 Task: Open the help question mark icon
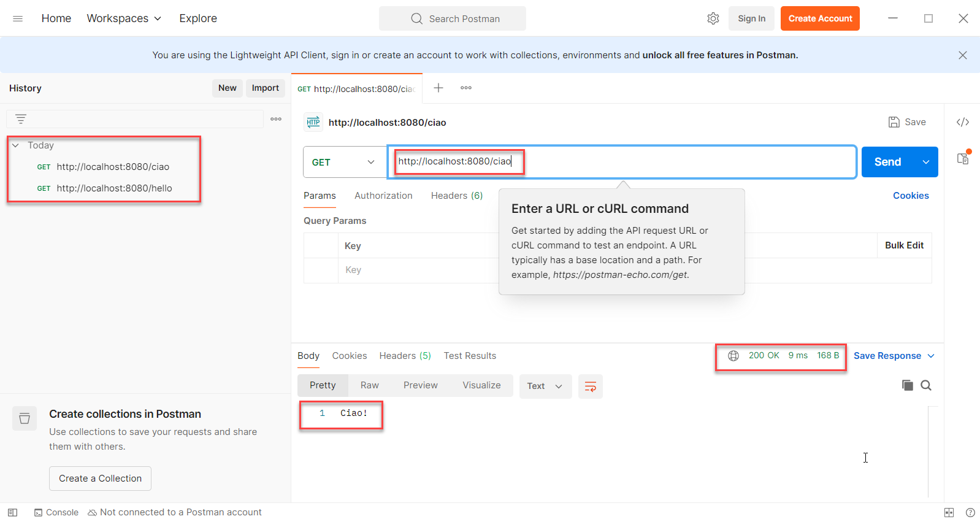pos(970,512)
